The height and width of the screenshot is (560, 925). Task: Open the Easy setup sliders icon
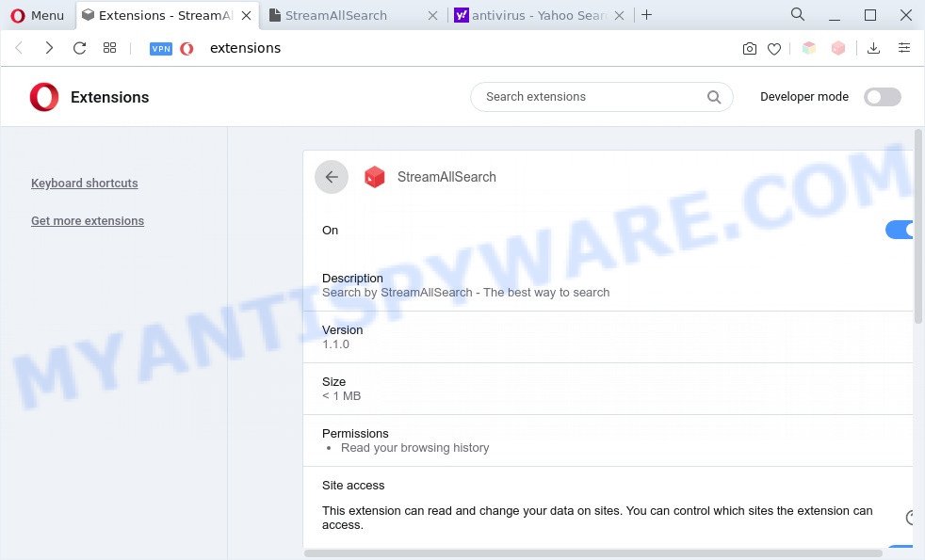click(903, 48)
